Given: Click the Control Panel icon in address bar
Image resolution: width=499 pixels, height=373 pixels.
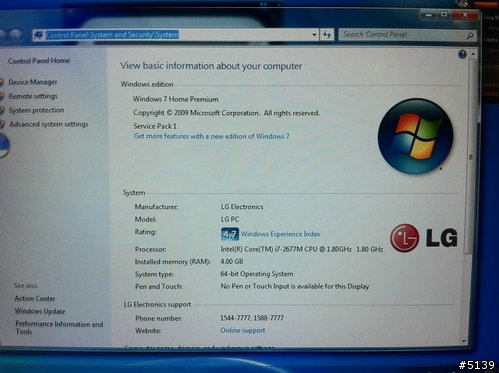Looking at the screenshot, I should [39, 35].
